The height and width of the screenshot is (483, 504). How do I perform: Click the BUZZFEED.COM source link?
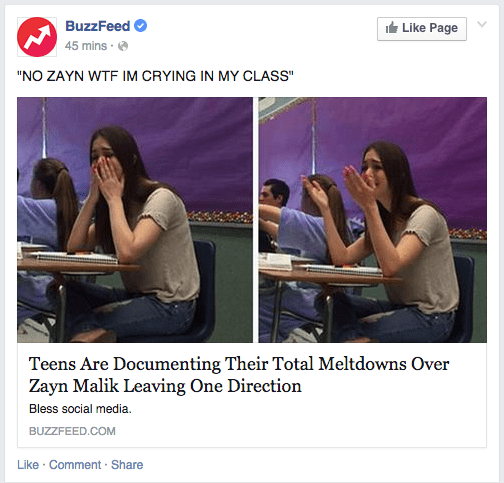[72, 431]
